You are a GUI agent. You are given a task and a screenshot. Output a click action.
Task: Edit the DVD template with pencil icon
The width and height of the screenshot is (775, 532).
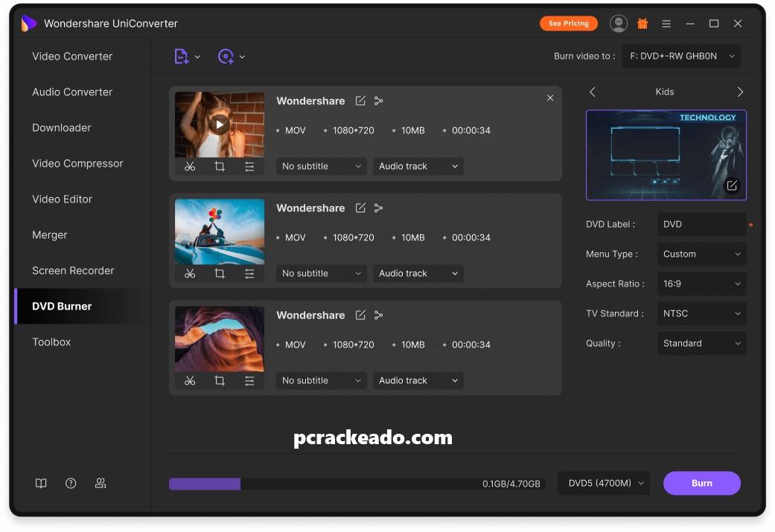tap(732, 185)
